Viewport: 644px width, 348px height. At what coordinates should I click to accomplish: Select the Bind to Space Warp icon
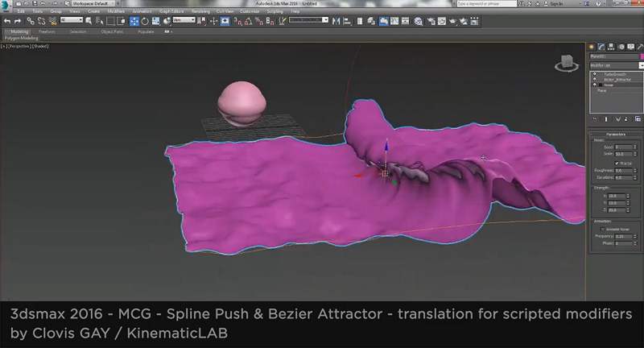(52, 22)
